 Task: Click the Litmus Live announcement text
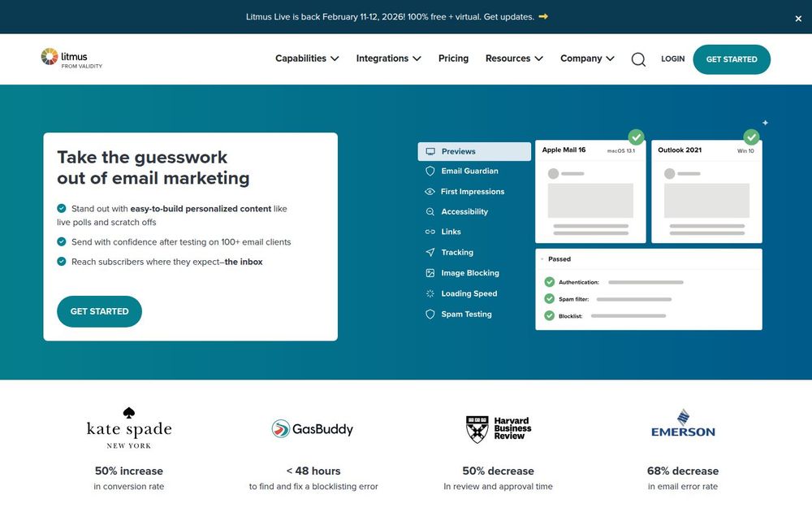pos(390,16)
